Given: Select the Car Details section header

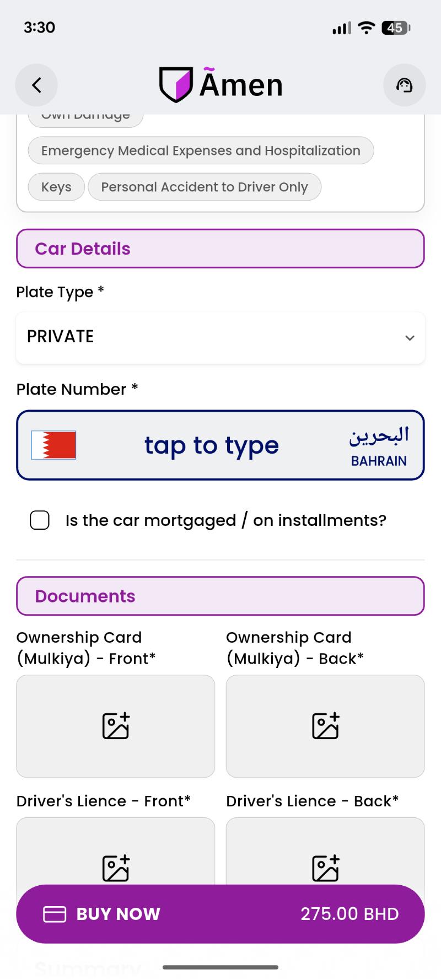Looking at the screenshot, I should pyautogui.click(x=220, y=249).
